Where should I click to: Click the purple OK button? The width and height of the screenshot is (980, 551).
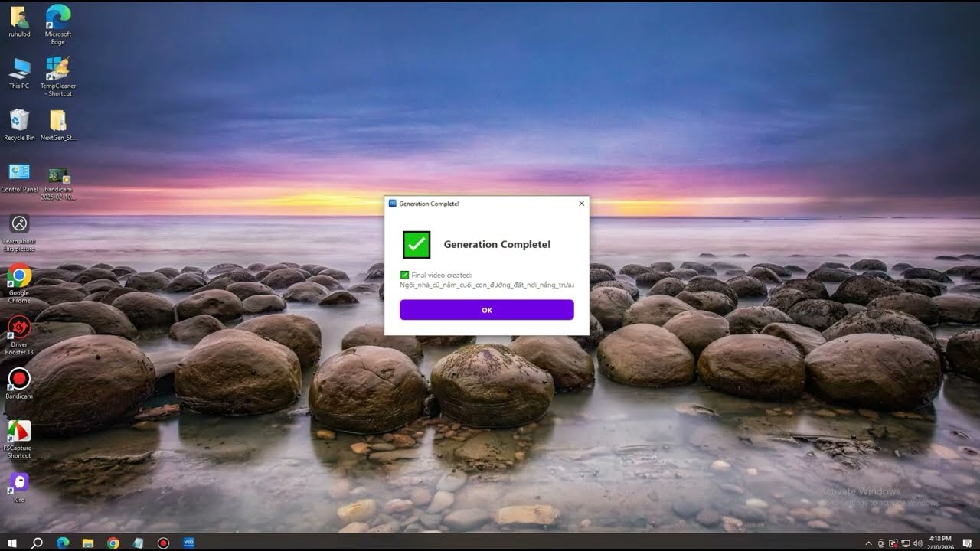click(x=486, y=310)
